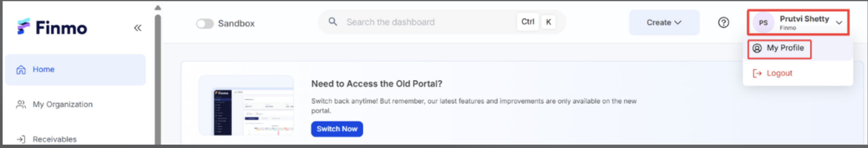Click the My Organization people icon
868x148 pixels.
coord(21,105)
